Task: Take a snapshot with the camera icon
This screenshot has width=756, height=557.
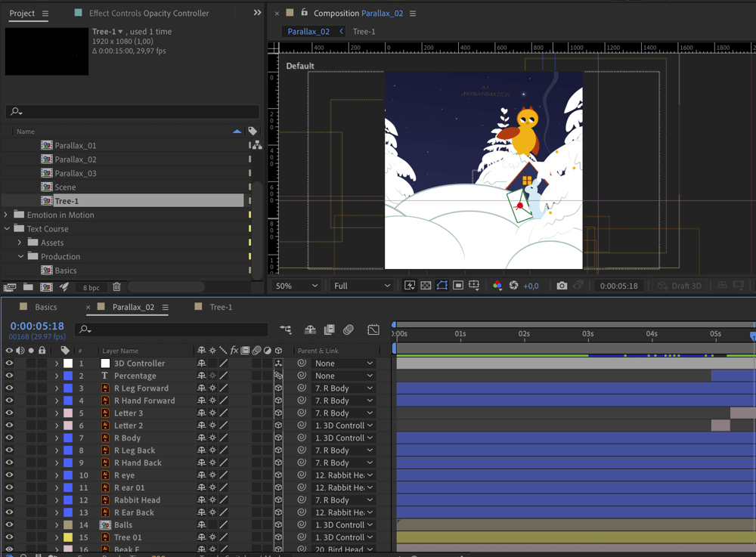Action: click(562, 286)
